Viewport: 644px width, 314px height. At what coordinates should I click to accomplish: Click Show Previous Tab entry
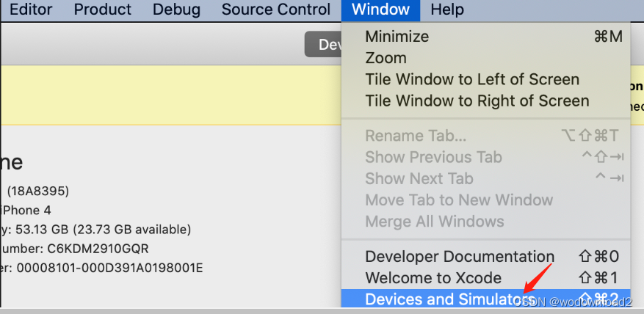pyautogui.click(x=433, y=157)
